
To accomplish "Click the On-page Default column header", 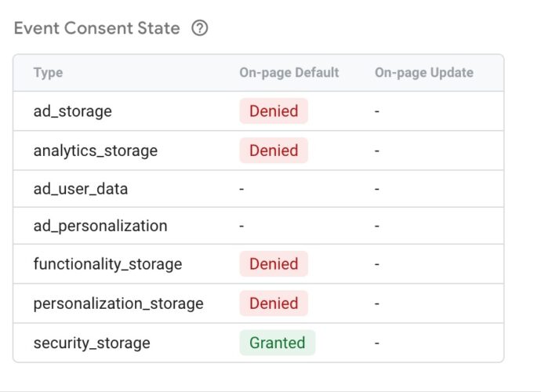I will [289, 73].
